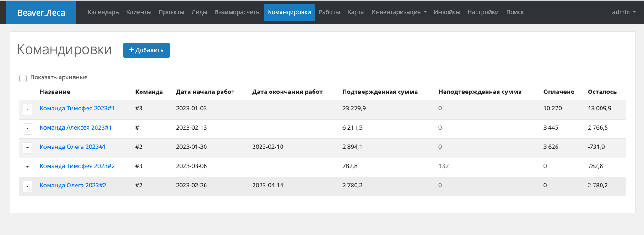Image resolution: width=644 pixels, height=235 pixels.
Task: Open the Инвентаризация dropdown menu
Action: pyautogui.click(x=399, y=12)
